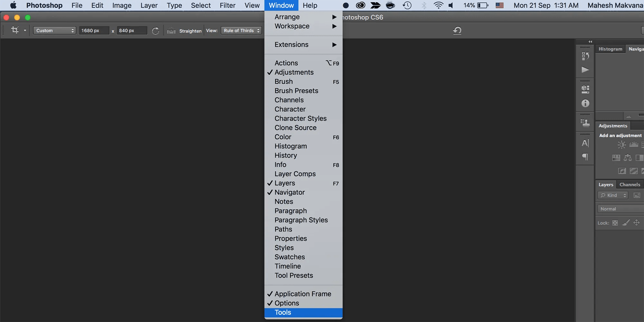
Task: Open the Rule of Thirds view dropdown
Action: coord(241,30)
